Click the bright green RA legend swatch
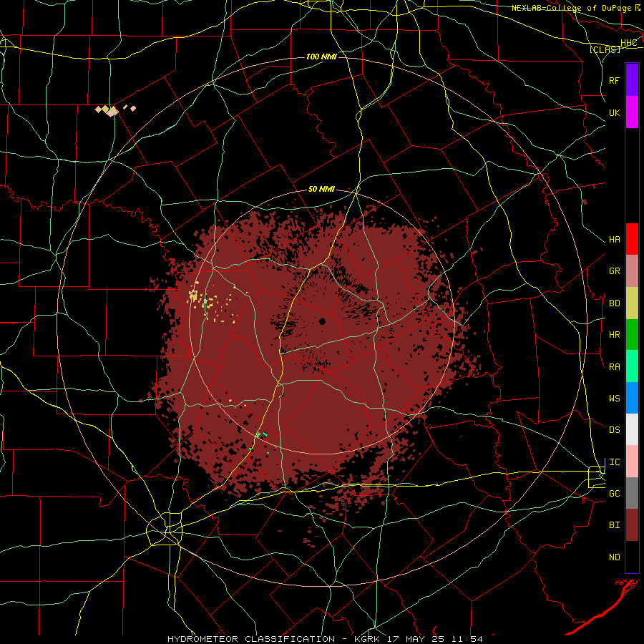 coord(632,366)
